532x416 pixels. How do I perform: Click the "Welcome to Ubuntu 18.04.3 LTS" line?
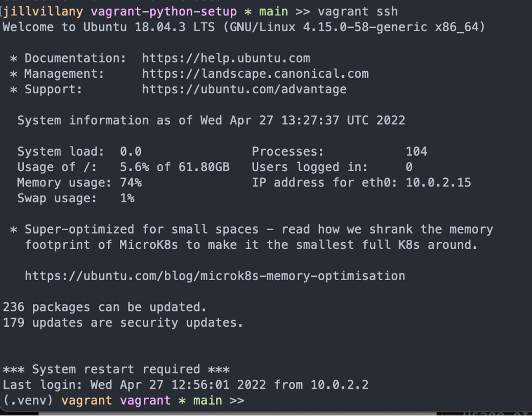(243, 27)
